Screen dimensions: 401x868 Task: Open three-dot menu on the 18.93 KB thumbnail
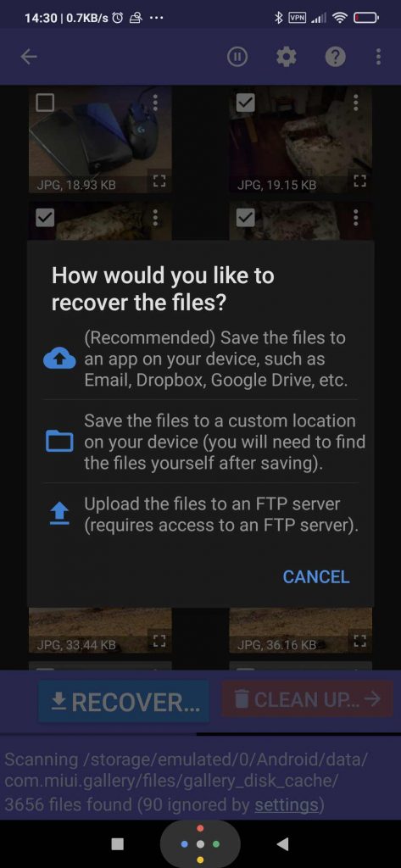pyautogui.click(x=155, y=103)
